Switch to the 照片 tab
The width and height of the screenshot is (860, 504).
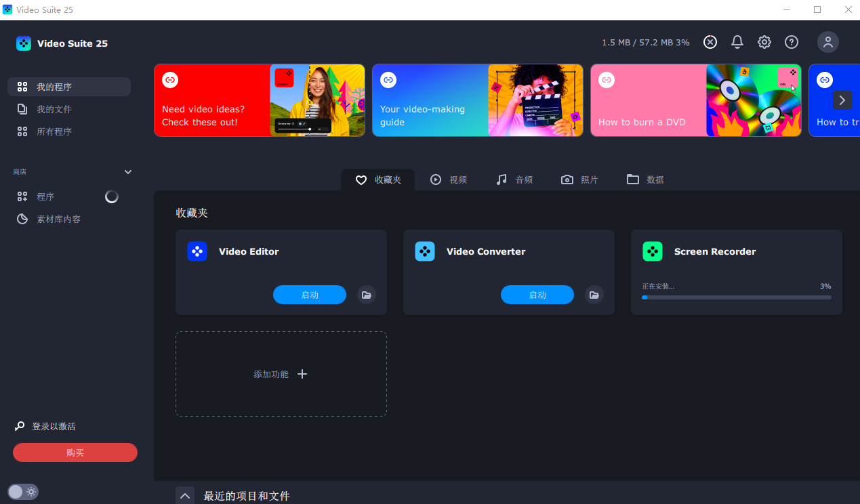pos(579,180)
